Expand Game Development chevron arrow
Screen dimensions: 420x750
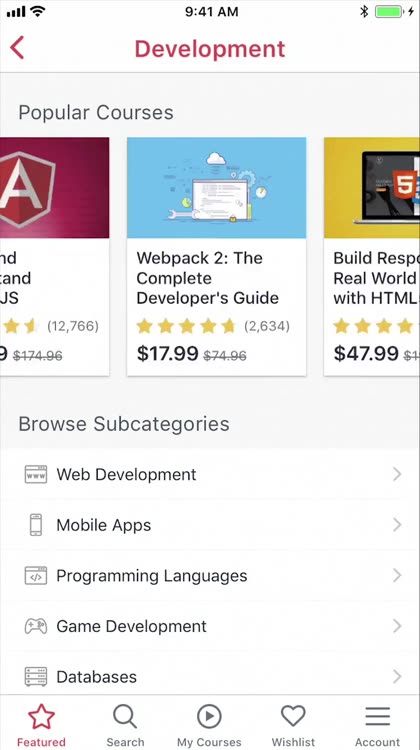[397, 626]
